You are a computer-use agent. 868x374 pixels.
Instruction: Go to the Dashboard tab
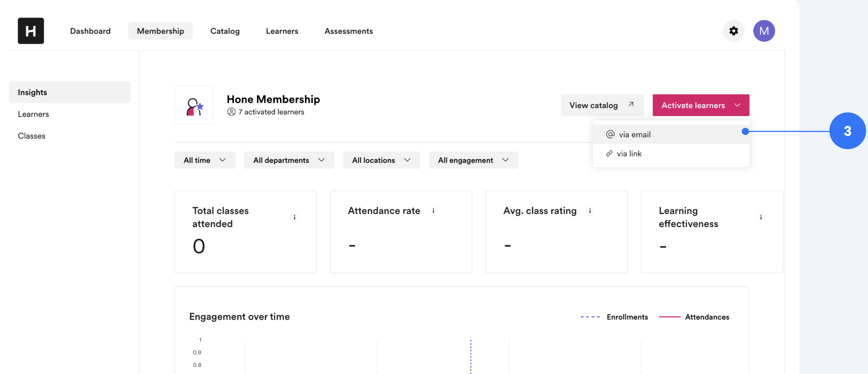point(90,31)
